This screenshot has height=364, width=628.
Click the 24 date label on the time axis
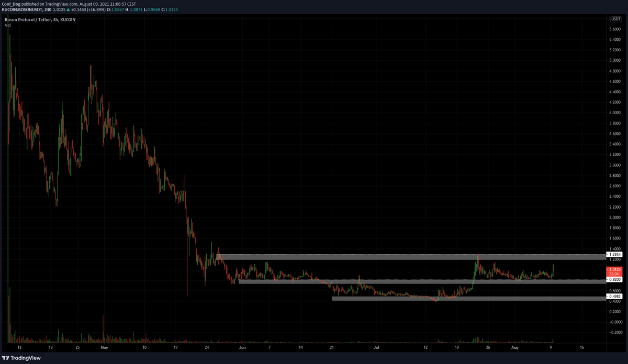click(207, 347)
